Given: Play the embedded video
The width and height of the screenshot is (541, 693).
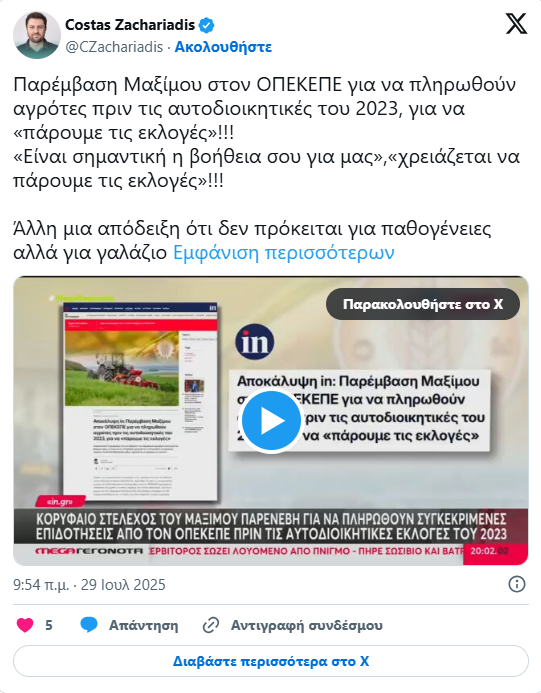Looking at the screenshot, I should click(x=271, y=421).
